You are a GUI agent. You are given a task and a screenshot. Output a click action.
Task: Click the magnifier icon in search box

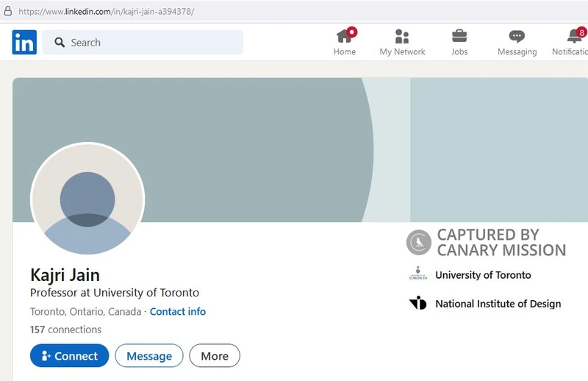tap(60, 43)
